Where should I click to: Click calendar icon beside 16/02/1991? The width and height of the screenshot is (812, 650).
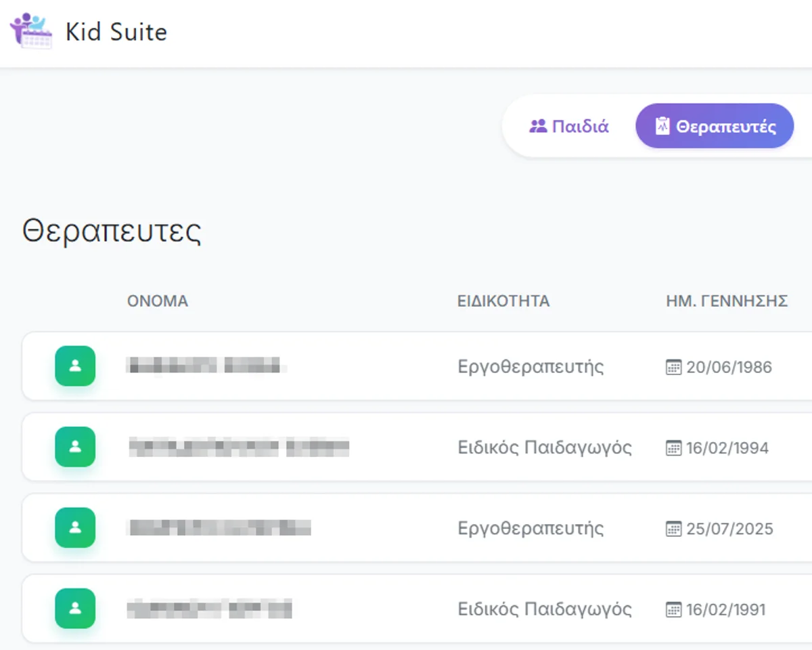[673, 609]
